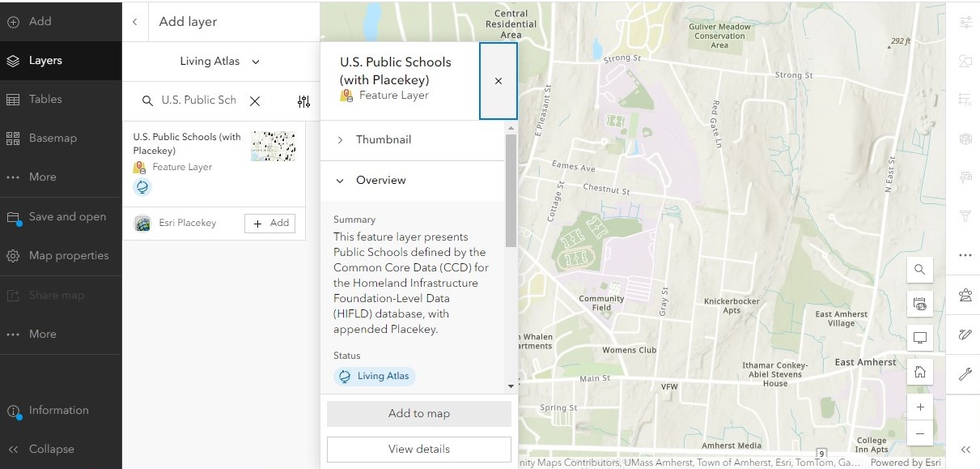
Task: Click the Living Atlas status tag
Action: pyautogui.click(x=375, y=376)
